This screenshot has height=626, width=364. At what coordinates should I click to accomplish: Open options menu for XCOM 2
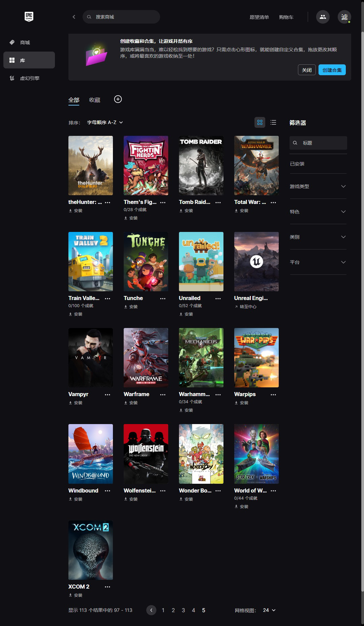(108, 587)
